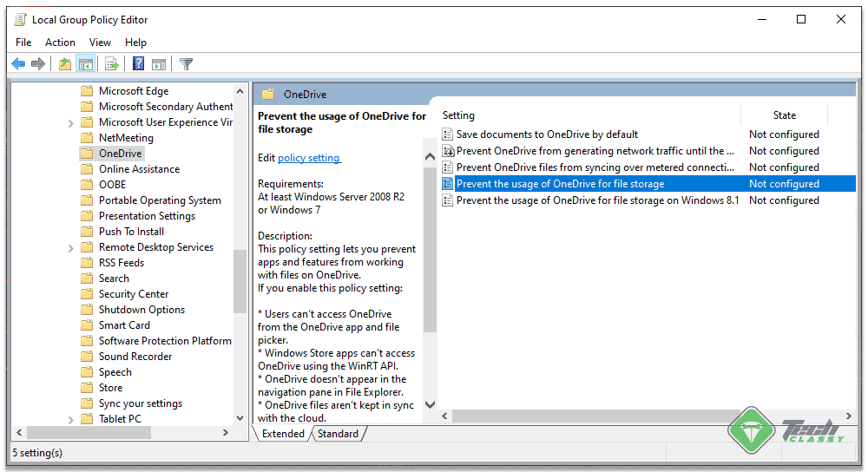
Task: Select OneDrive in the tree
Action: coord(120,154)
